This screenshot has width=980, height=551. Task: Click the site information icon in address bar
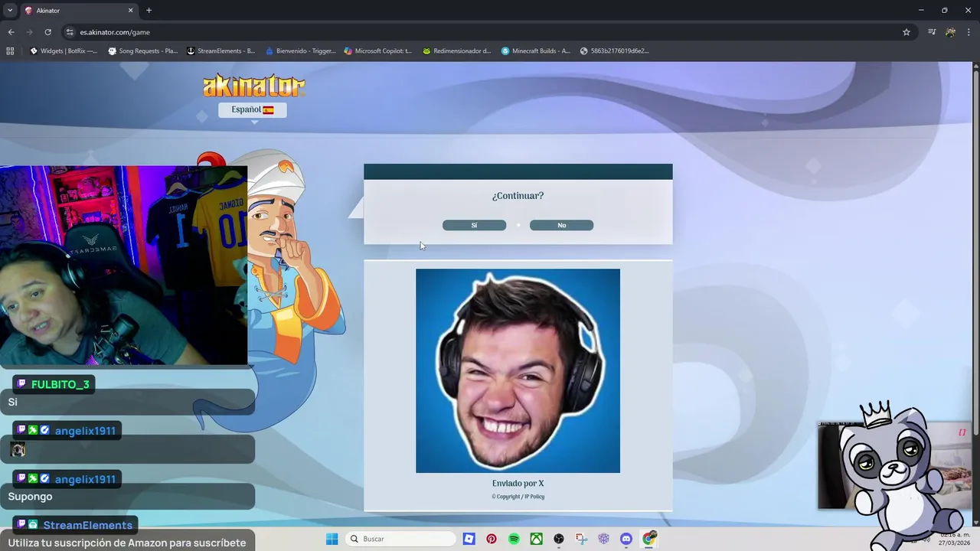(70, 32)
